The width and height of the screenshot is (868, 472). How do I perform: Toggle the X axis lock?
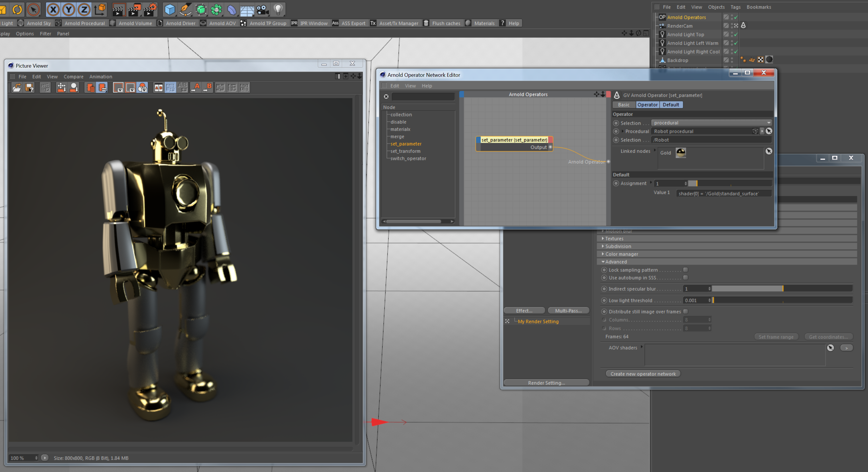point(53,10)
